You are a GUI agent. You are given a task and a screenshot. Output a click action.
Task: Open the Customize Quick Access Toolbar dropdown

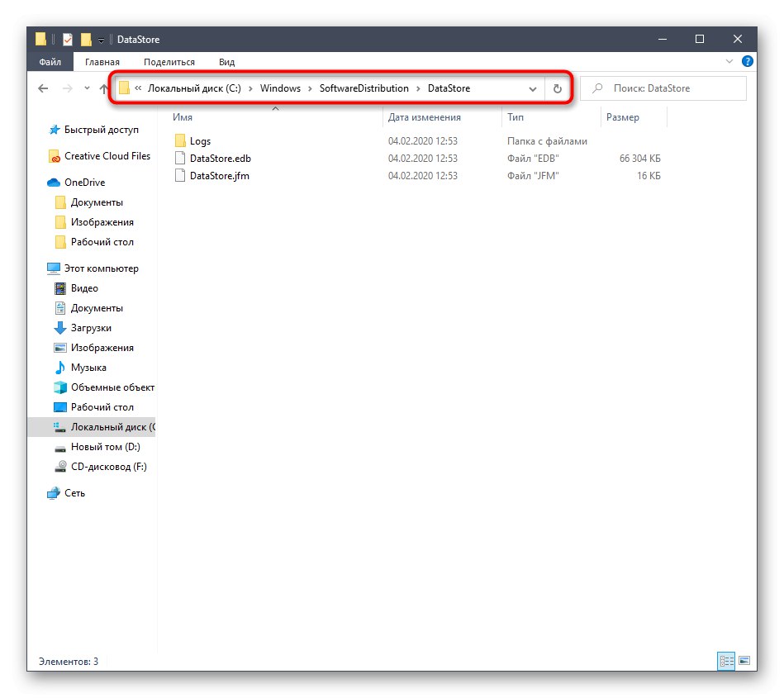point(101,40)
